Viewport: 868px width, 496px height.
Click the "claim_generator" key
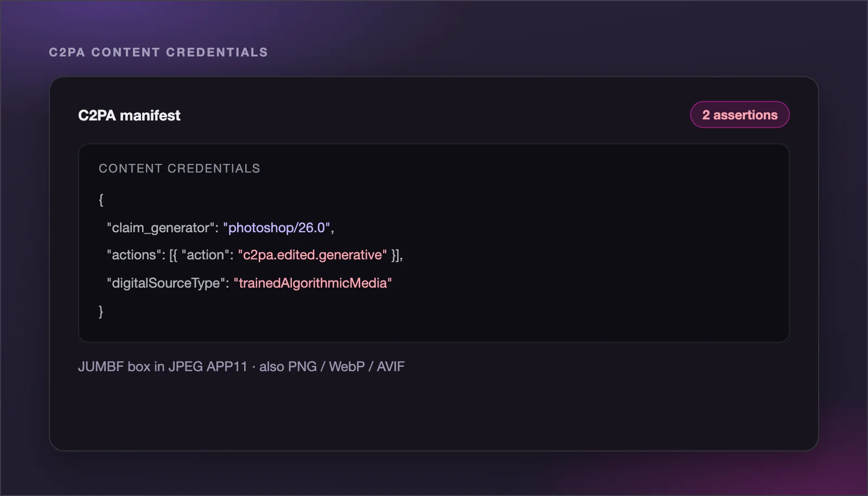[163, 227]
